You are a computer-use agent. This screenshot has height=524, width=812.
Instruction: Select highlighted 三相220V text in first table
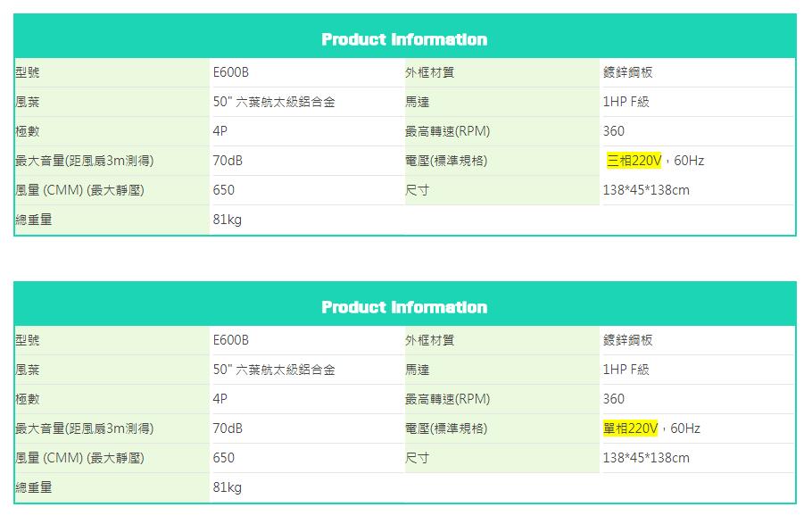pos(634,161)
